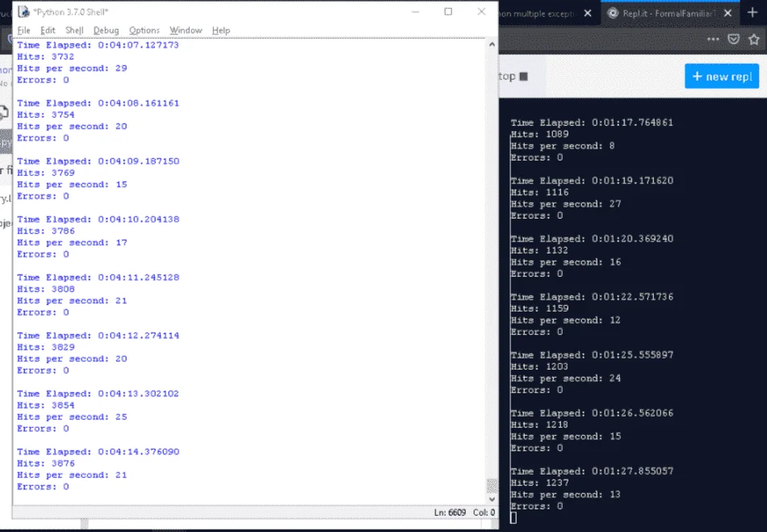Viewport: 767px width, 532px height.
Task: Click 'Hits per second: 29' line
Action: pyautogui.click(x=72, y=69)
